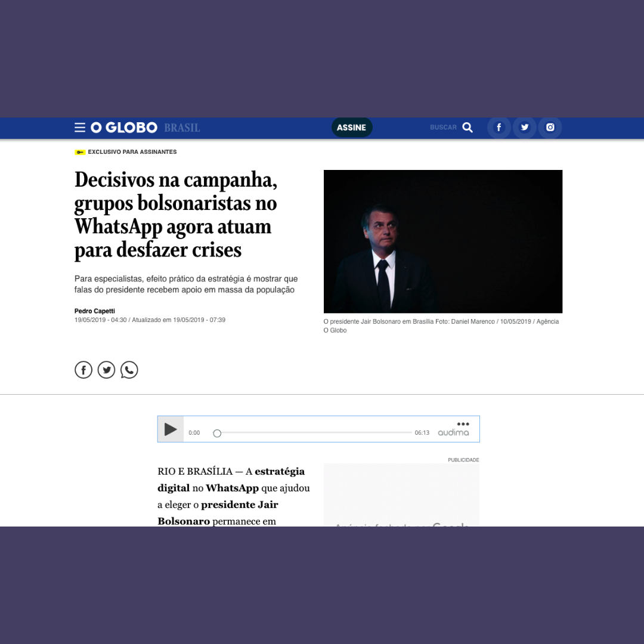
Task: Share the article on Twitter
Action: (x=106, y=370)
